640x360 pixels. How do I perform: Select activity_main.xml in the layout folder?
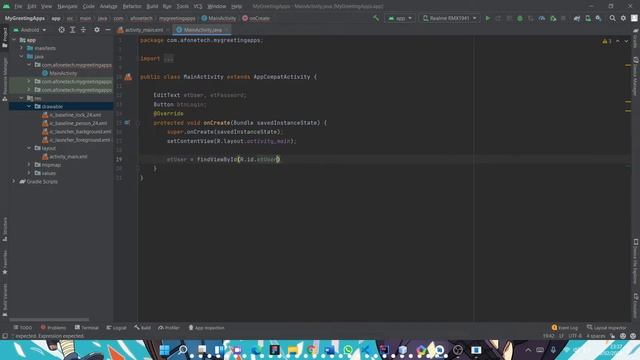pos(68,157)
